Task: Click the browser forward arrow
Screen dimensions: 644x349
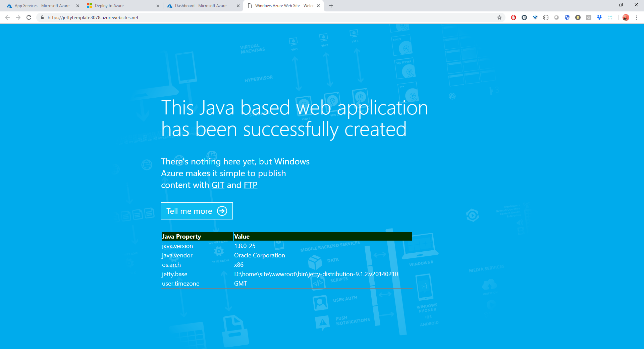Action: tap(18, 17)
